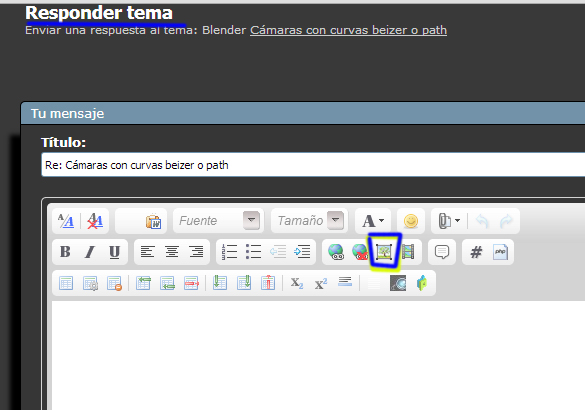585x410 pixels.
Task: Remove text formatting icon
Action: pos(95,221)
